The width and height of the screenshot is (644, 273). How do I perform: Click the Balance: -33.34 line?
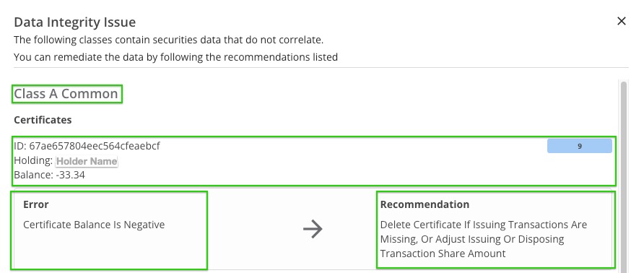(x=49, y=175)
